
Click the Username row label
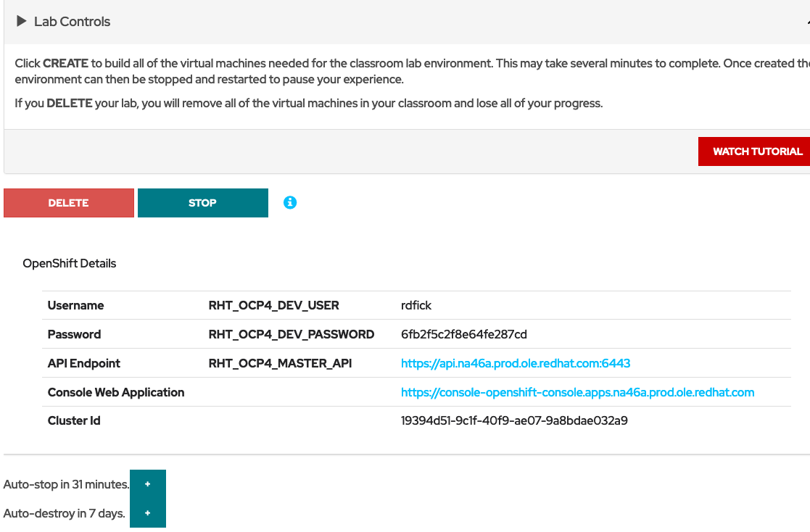coord(75,305)
